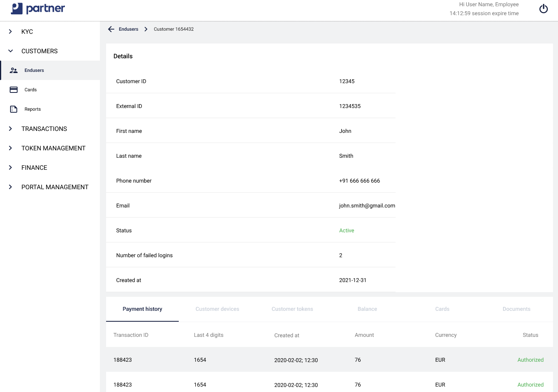Expand the FINANCE menu chevron
The image size is (558, 392).
pos(10,167)
